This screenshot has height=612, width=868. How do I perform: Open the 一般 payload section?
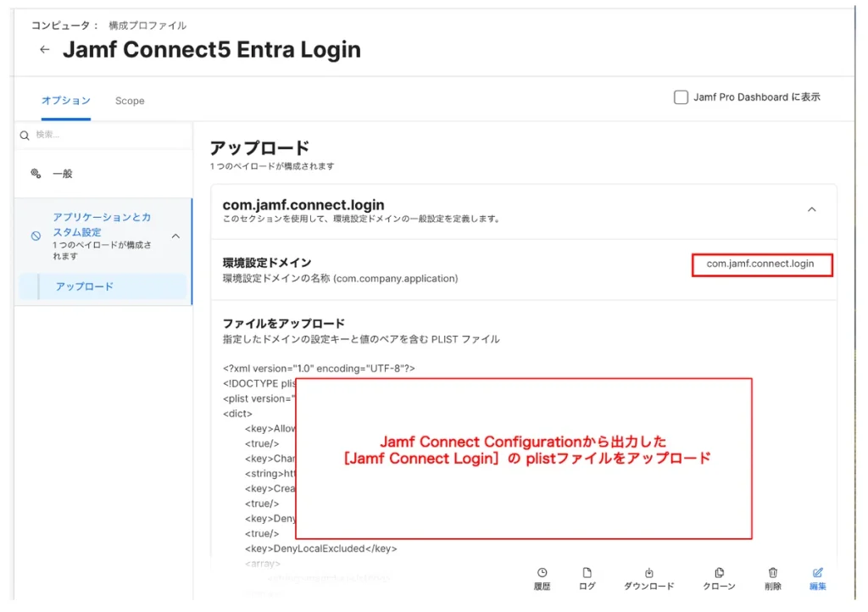point(64,174)
